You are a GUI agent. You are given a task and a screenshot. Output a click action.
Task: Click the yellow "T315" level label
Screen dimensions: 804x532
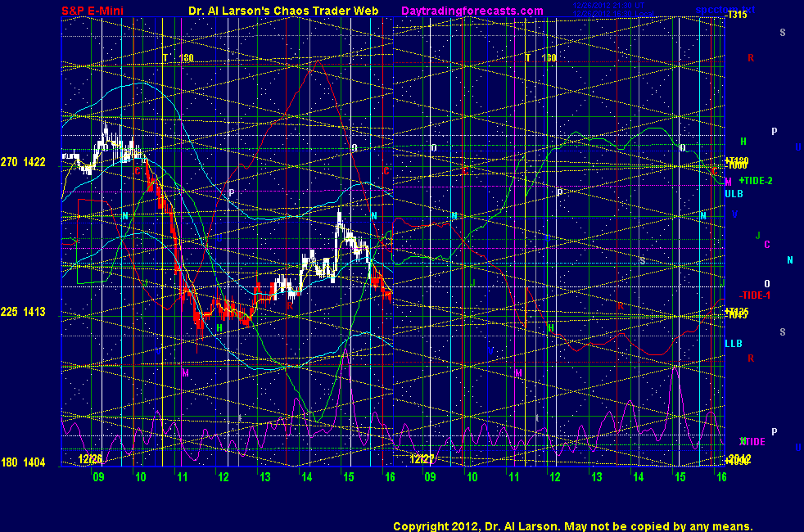point(737,15)
